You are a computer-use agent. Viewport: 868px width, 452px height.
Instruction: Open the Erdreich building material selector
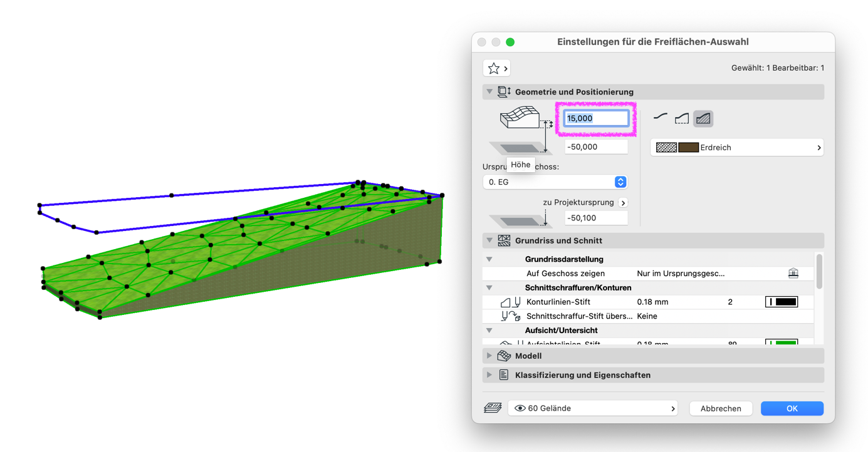[737, 148]
